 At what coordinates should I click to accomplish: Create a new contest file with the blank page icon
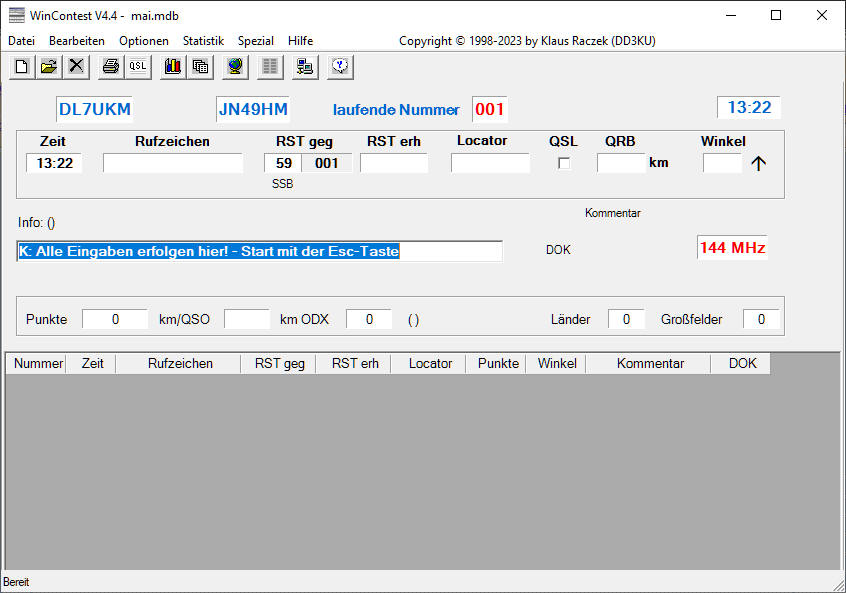22,66
